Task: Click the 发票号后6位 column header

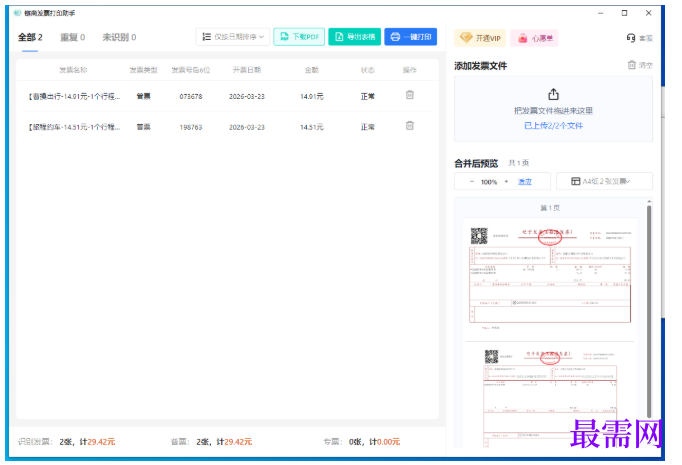Action: 191,70
